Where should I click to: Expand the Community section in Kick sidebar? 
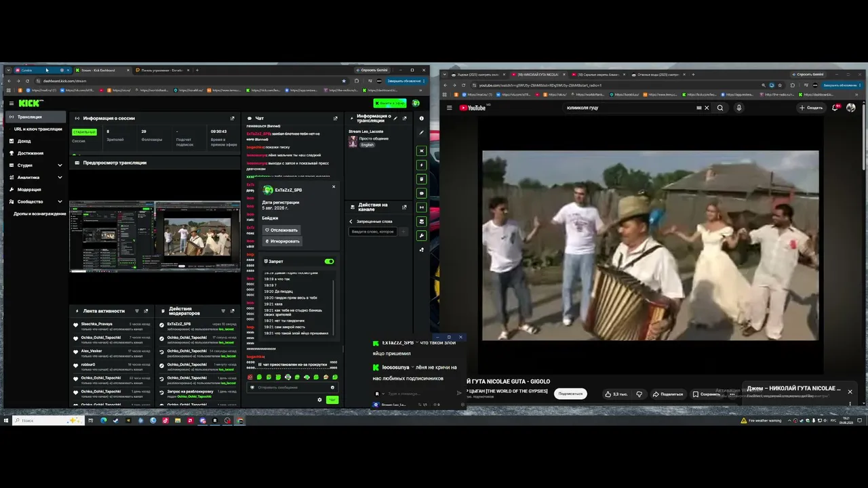60,202
